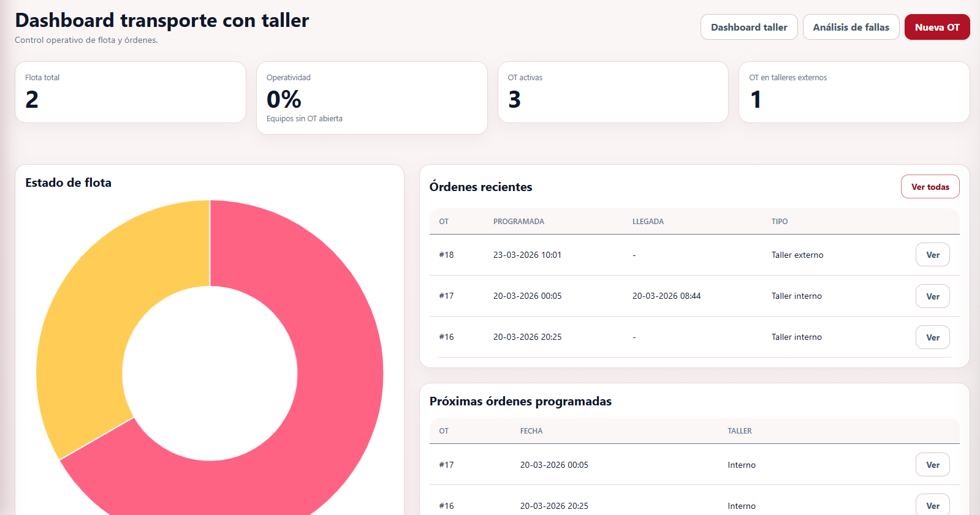Click the PROGRAMADA column header
The image size is (980, 515).
518,222
